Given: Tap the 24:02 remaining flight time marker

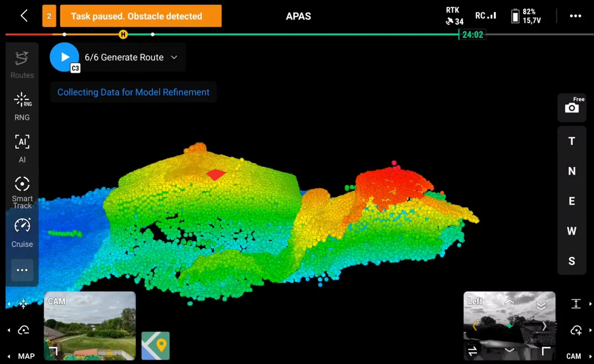Looking at the screenshot, I should pos(472,35).
